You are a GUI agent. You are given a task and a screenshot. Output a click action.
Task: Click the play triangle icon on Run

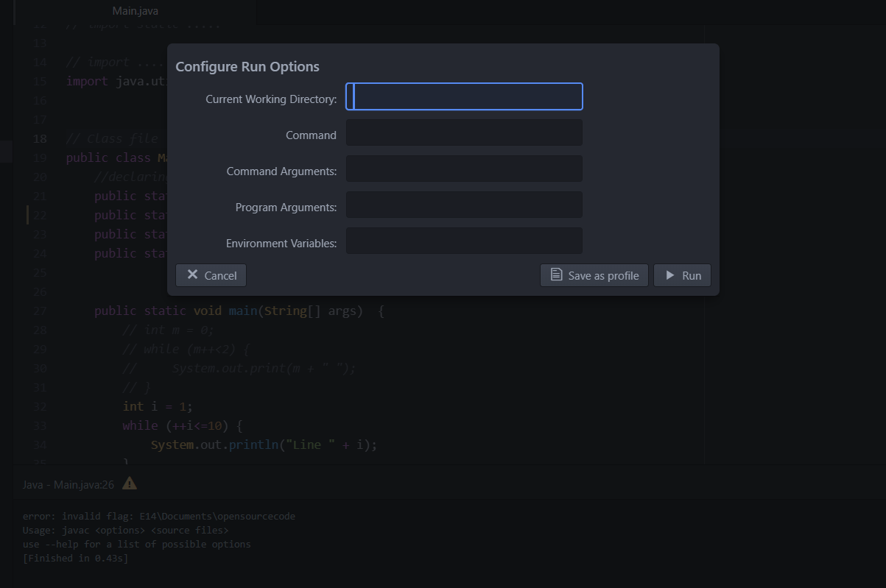click(x=670, y=275)
